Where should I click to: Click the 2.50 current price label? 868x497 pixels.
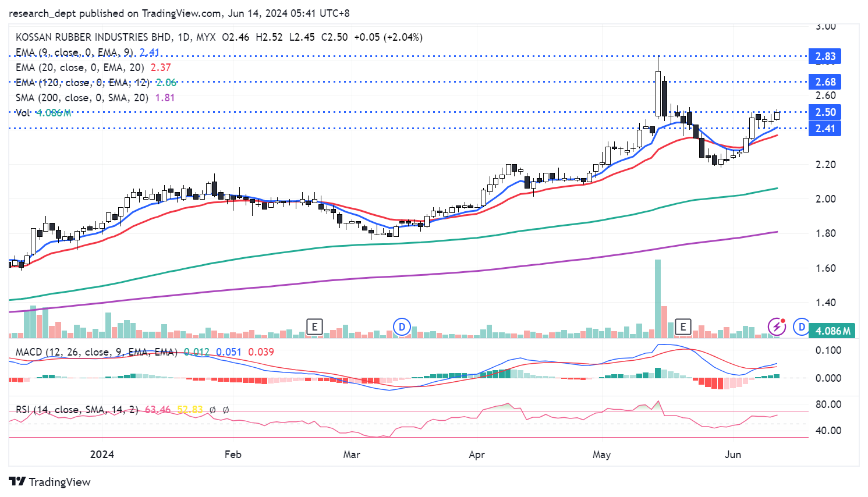(x=825, y=112)
